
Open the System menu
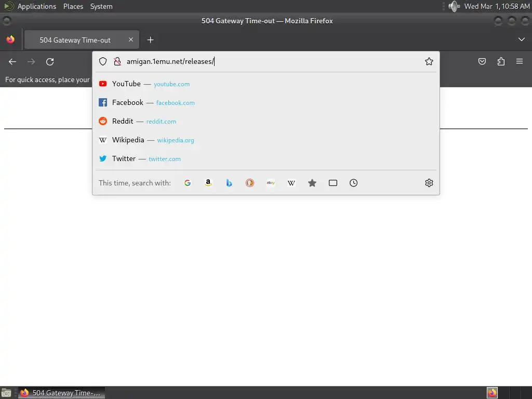pos(101,6)
